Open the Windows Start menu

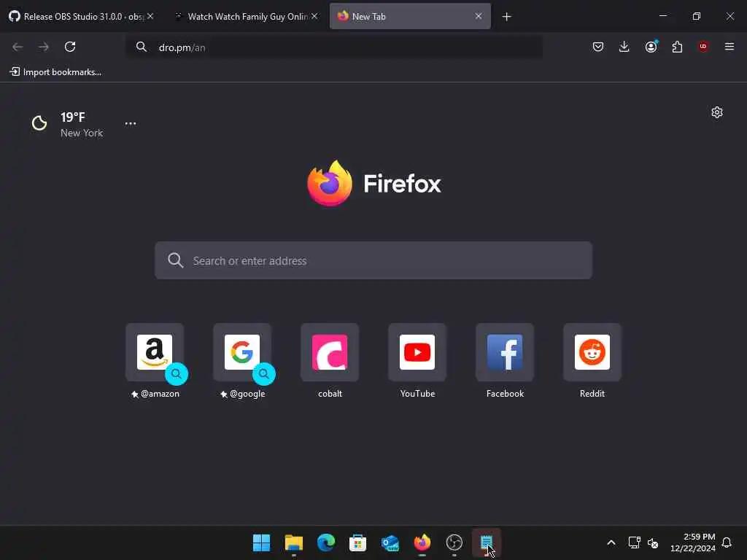tap(261, 542)
